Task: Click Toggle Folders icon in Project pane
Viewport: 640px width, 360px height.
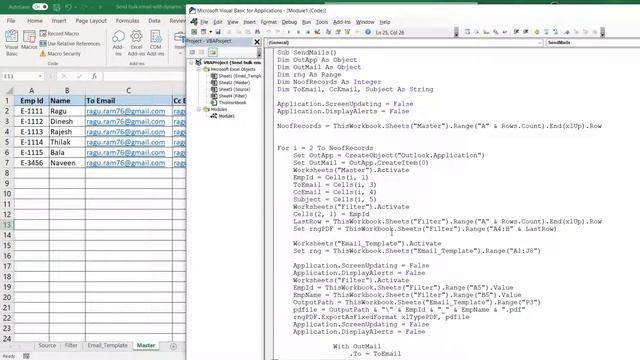Action: click(x=212, y=52)
